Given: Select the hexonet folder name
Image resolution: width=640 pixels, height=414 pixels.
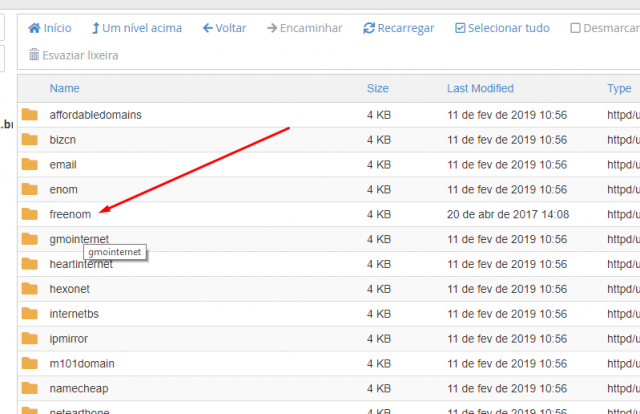Looking at the screenshot, I should (x=69, y=289).
